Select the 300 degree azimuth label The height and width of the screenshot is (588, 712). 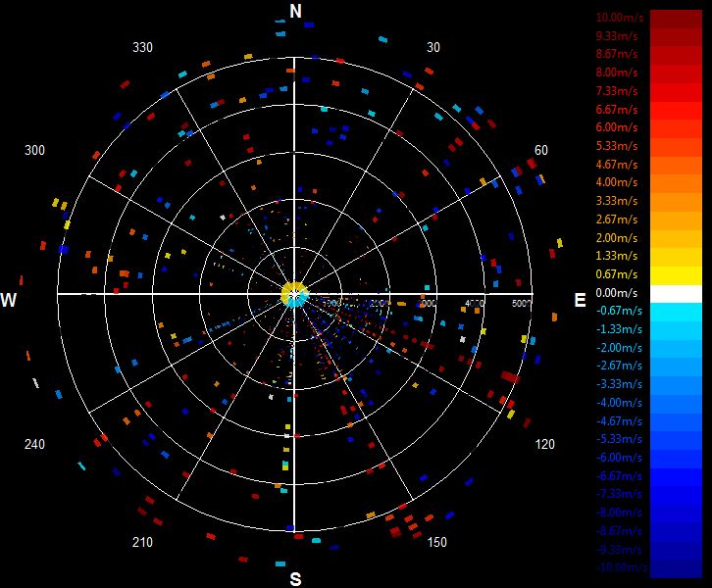point(34,150)
